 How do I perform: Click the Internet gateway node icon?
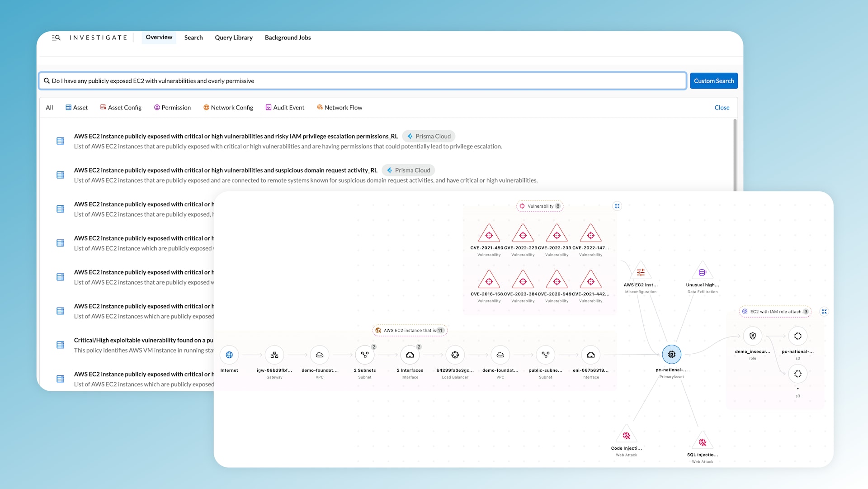(273, 354)
